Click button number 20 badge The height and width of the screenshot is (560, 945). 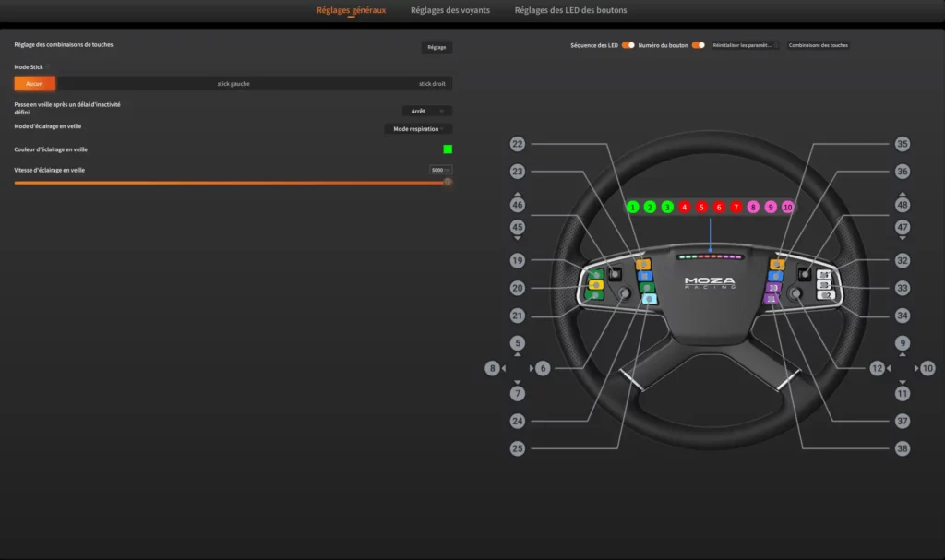click(517, 288)
